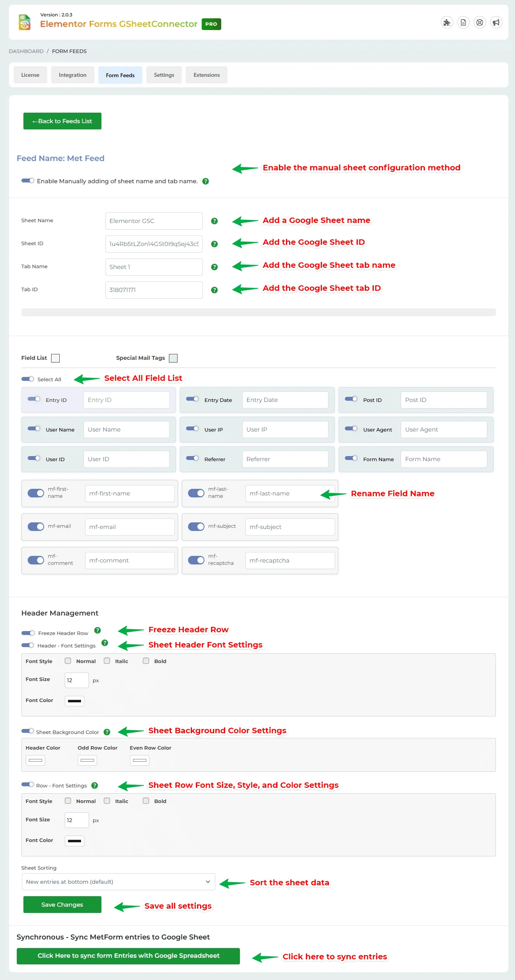Click sync form Entries with Google Spreadsheet
Viewport: 515px width, 980px height.
pyautogui.click(x=128, y=956)
